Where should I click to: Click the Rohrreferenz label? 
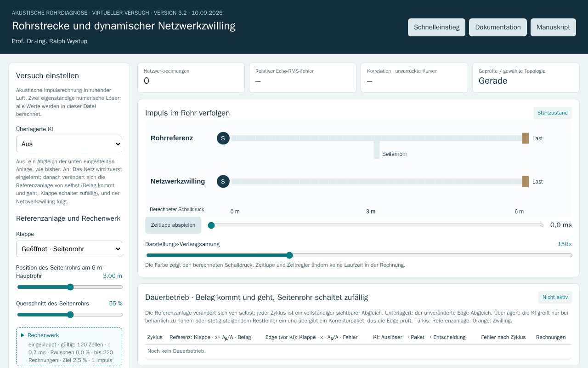(172, 138)
